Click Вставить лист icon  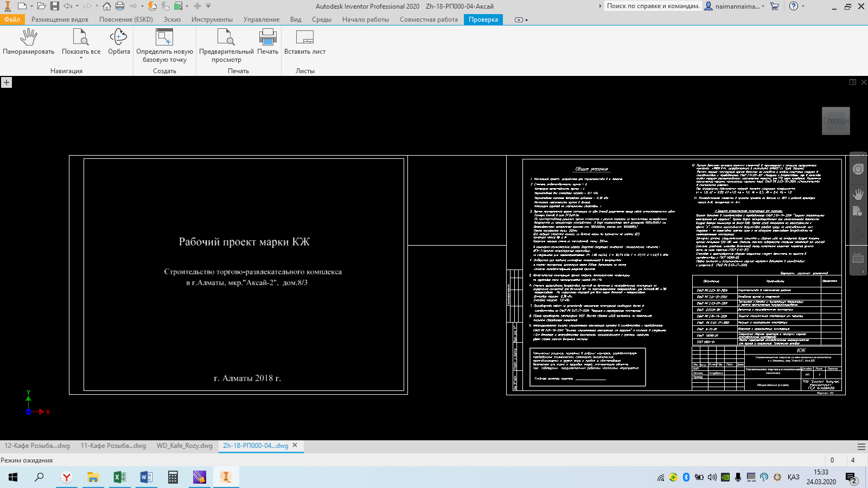(x=304, y=38)
